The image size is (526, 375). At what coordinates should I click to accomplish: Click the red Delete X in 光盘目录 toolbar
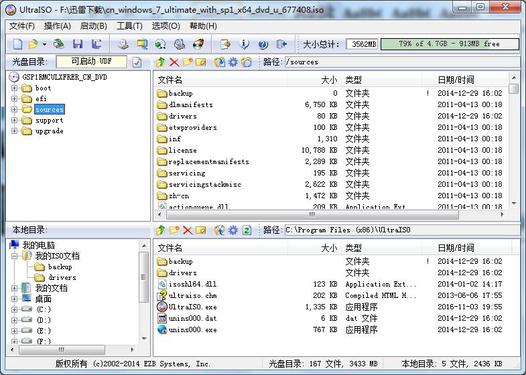[x=174, y=62]
